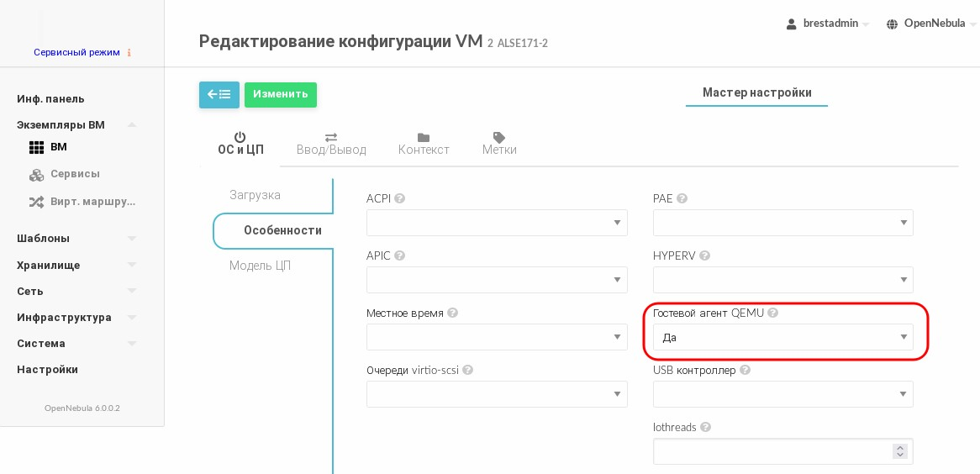Click the BM grid icon in sidebar
The height and width of the screenshot is (474, 980).
(37, 148)
